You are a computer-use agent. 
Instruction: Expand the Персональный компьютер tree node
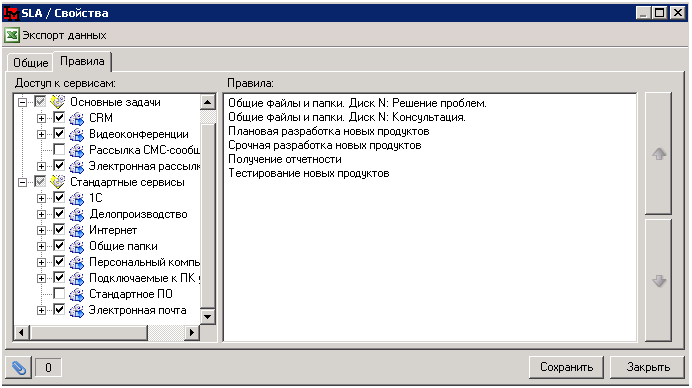coord(41,262)
